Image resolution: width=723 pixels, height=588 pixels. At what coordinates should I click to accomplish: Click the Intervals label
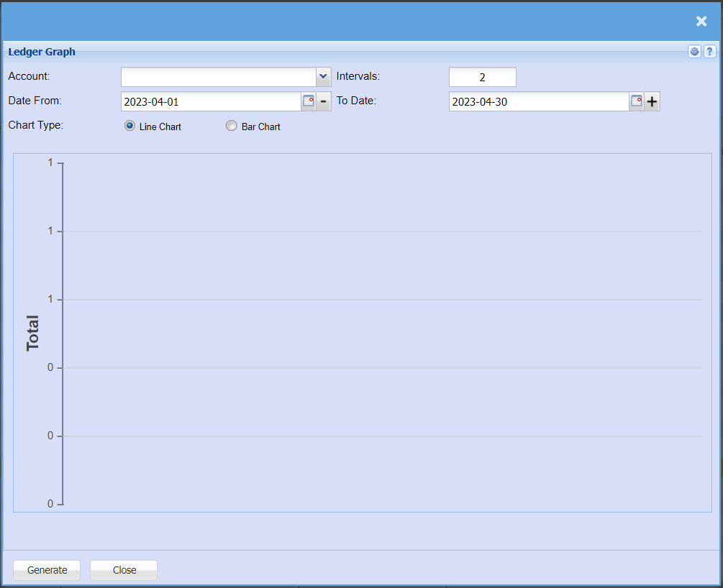[x=358, y=76]
